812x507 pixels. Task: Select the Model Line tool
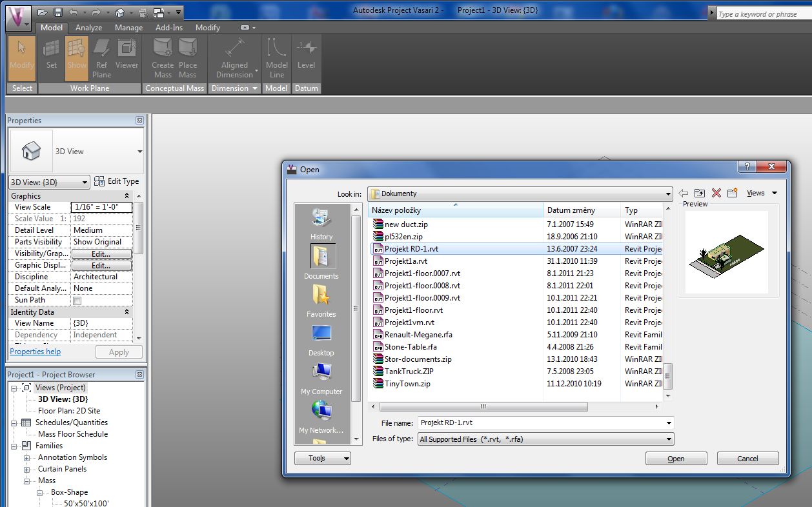point(277,58)
